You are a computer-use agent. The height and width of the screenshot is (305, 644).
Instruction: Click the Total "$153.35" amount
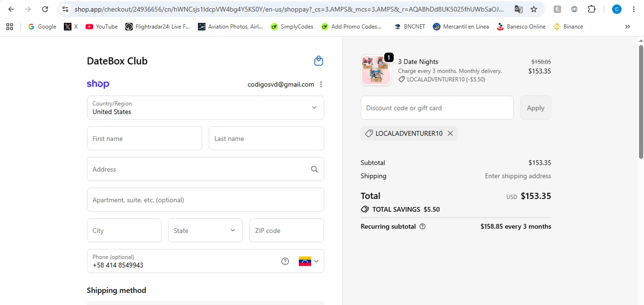point(536,196)
